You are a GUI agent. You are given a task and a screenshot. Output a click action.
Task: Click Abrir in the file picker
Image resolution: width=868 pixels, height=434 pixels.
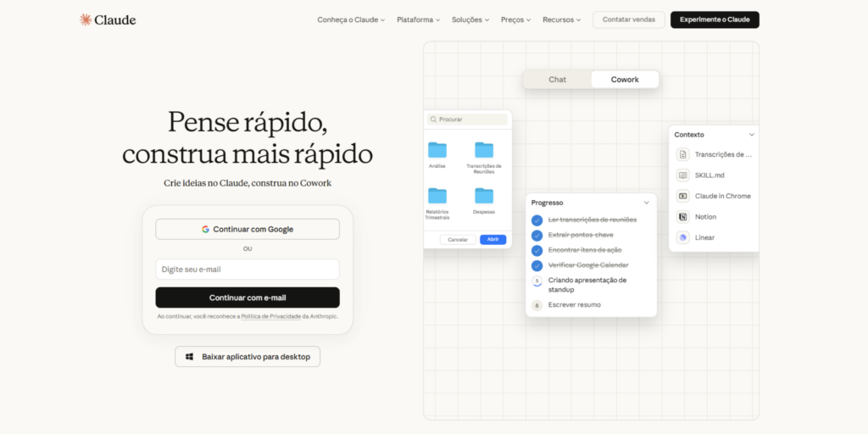pos(492,240)
